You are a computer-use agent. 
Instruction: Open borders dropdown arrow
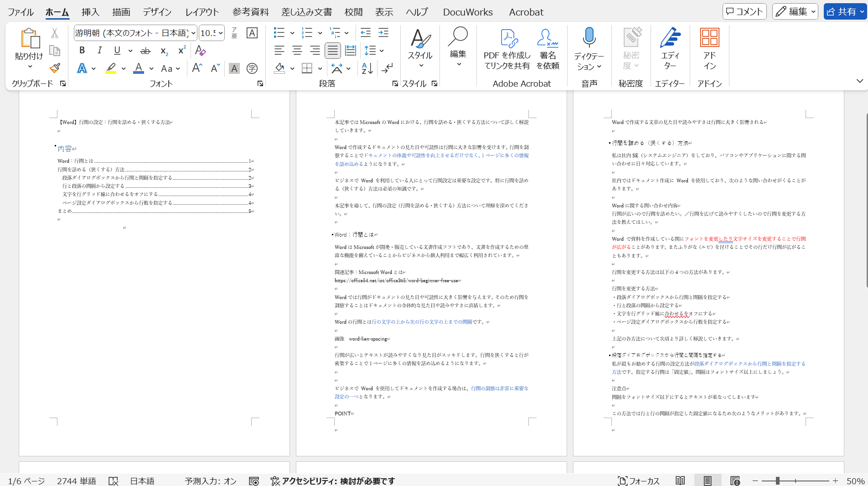click(320, 68)
